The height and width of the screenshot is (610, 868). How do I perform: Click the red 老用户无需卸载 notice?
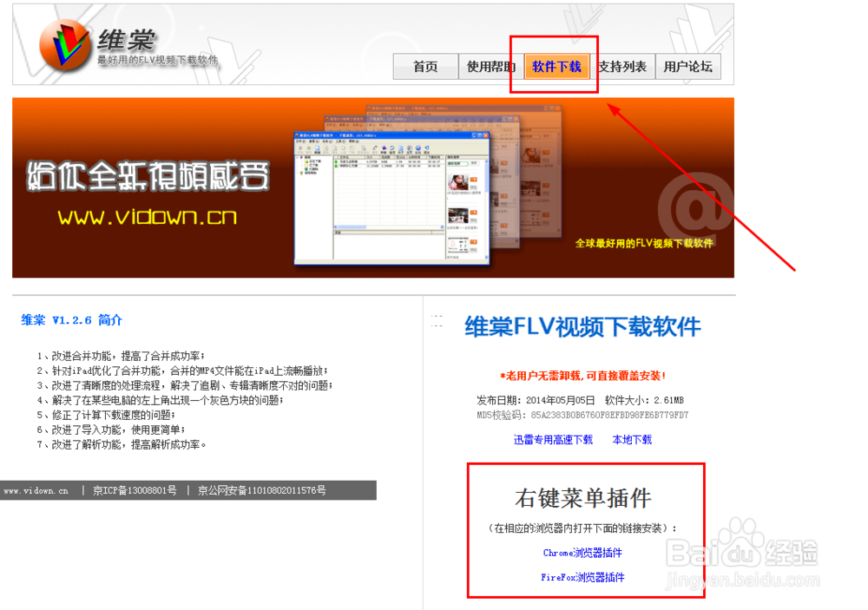[x=582, y=376]
